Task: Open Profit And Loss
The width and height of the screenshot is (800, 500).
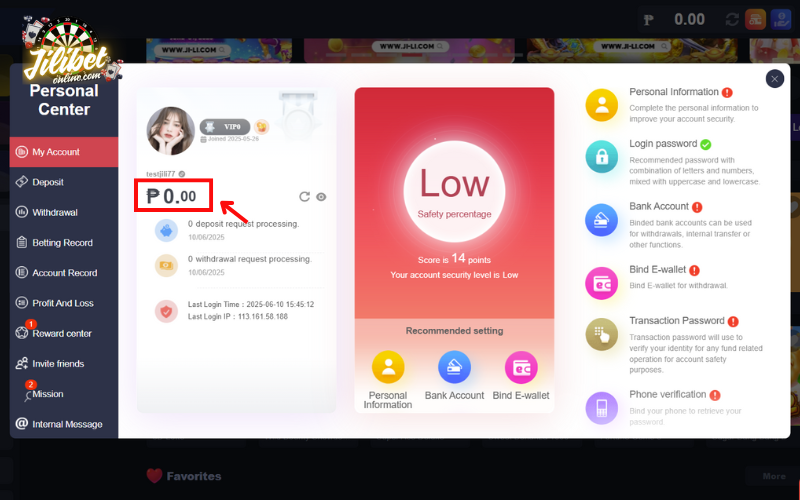Action: click(x=64, y=303)
